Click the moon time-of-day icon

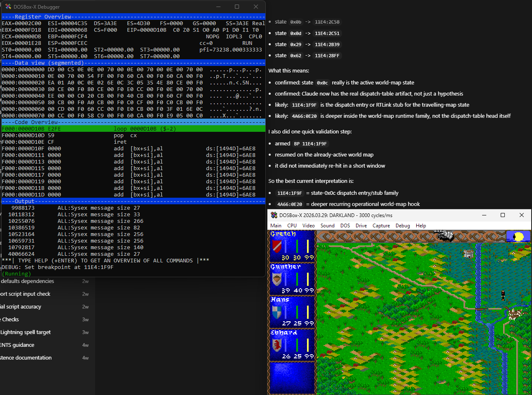[x=518, y=236]
